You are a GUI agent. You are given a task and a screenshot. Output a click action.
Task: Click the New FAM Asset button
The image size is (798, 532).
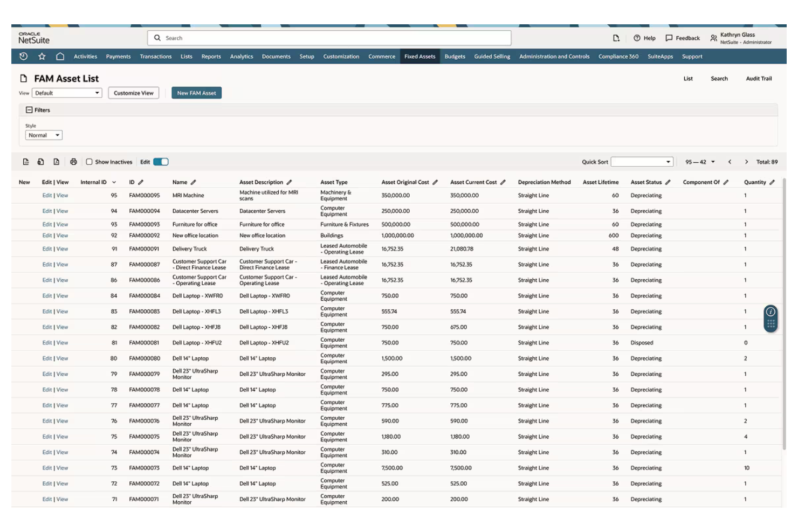[196, 92]
